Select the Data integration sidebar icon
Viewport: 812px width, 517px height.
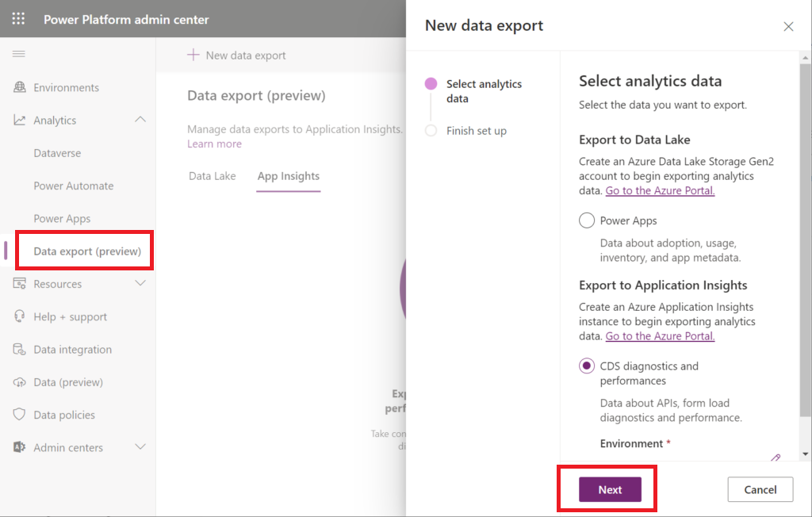tap(21, 349)
